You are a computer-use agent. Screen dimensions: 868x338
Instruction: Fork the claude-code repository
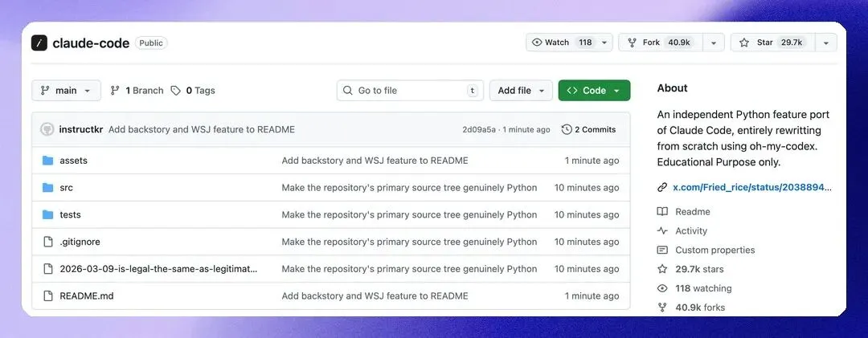[x=660, y=43]
